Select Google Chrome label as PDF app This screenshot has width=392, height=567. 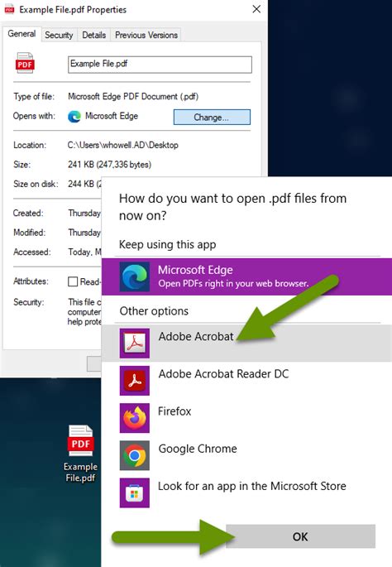pos(198,449)
